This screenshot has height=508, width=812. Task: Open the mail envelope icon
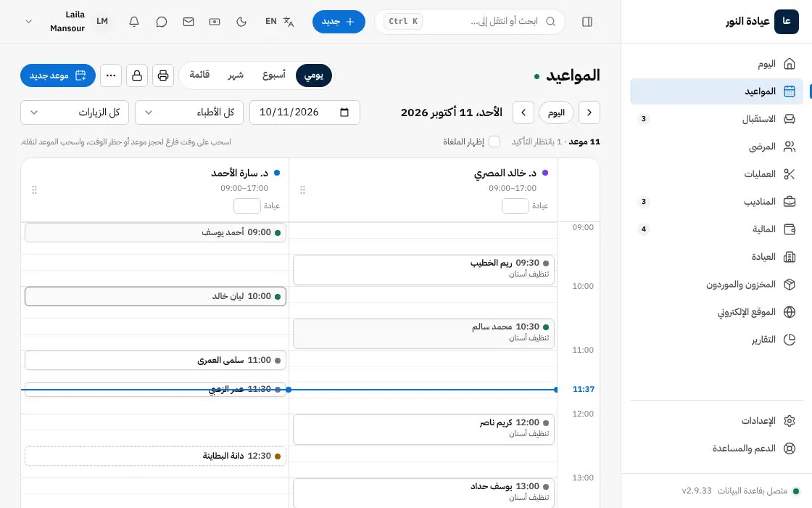188,22
